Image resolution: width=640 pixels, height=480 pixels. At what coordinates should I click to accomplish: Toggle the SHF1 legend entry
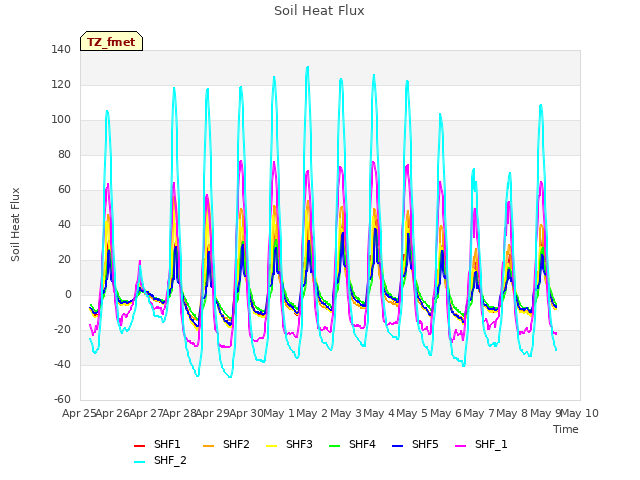[x=157, y=444]
